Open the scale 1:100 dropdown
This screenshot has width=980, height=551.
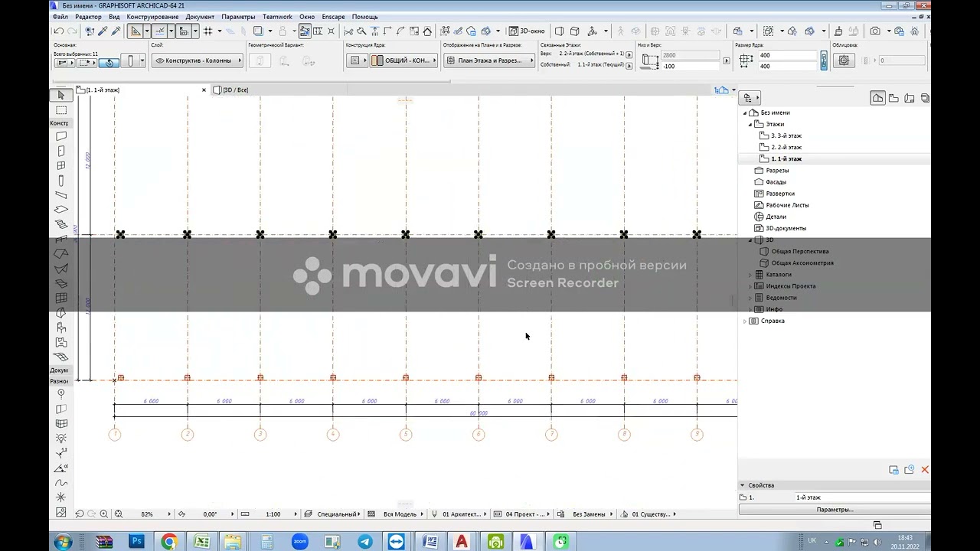272,514
